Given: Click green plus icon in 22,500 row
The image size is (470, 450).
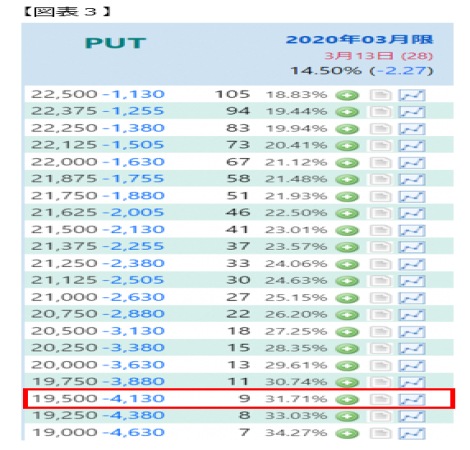Looking at the screenshot, I should pos(347,95).
